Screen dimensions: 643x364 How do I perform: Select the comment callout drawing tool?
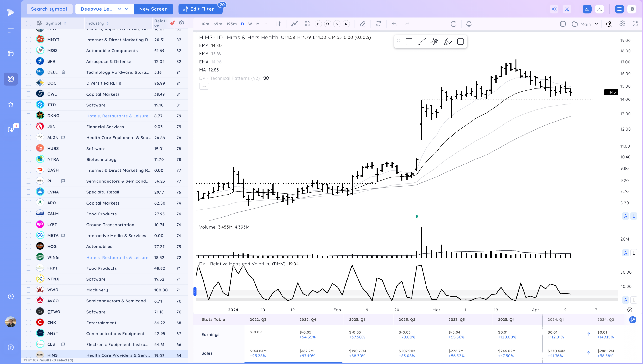(409, 41)
